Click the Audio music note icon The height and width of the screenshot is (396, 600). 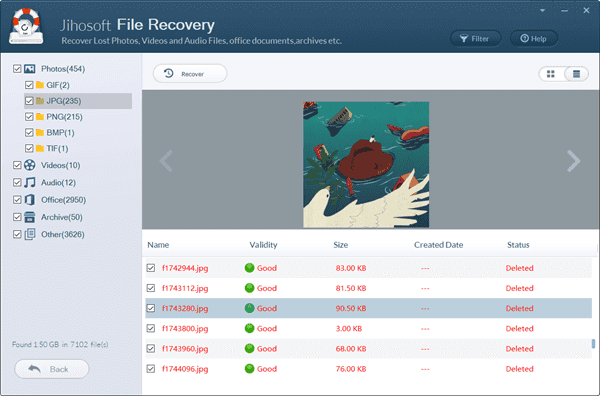pyautogui.click(x=29, y=183)
